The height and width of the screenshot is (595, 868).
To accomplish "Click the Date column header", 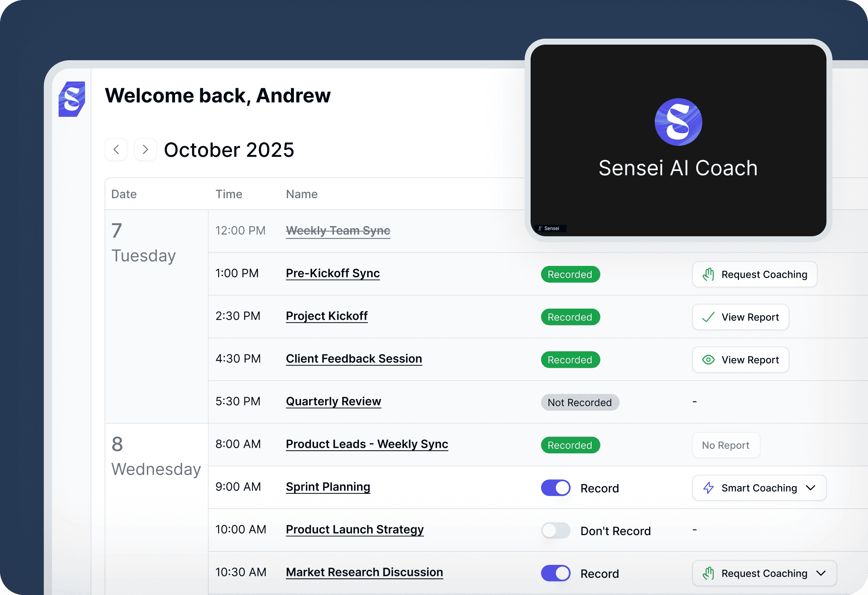I will 124,194.
